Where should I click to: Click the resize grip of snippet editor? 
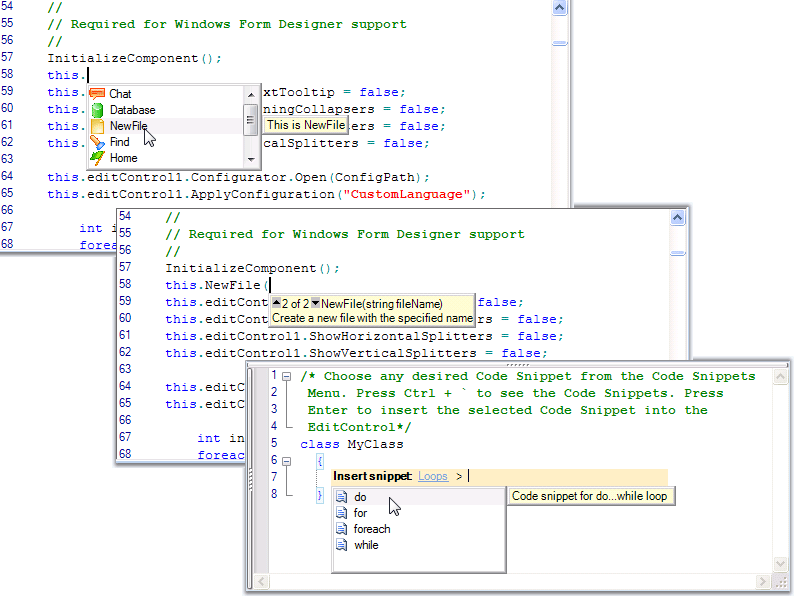tap(781, 582)
